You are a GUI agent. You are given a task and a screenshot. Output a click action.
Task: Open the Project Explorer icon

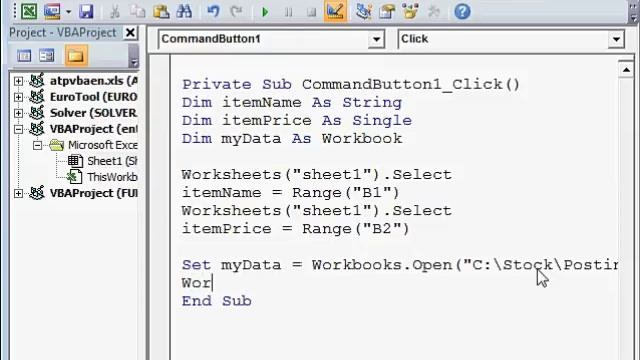(363, 11)
